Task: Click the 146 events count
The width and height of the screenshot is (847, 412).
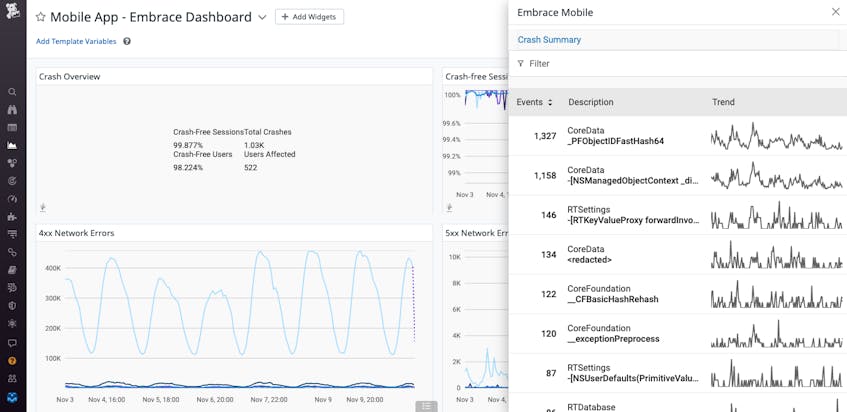Action: 548,215
